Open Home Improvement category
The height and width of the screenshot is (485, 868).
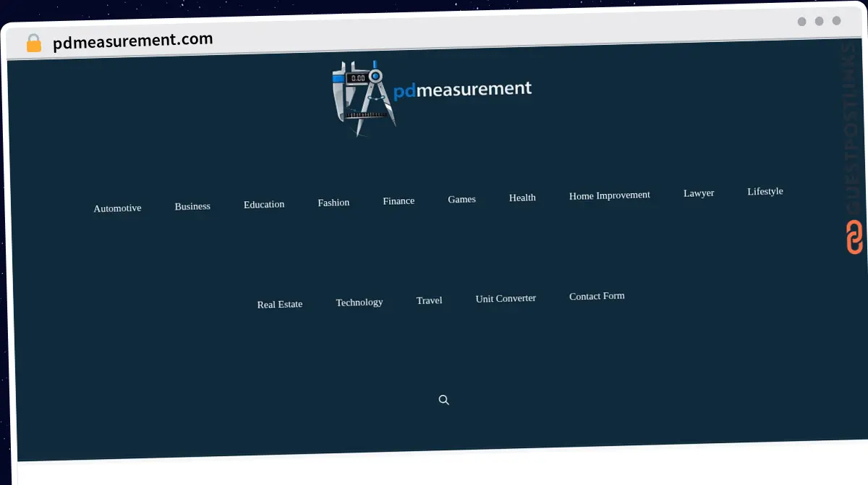[610, 195]
